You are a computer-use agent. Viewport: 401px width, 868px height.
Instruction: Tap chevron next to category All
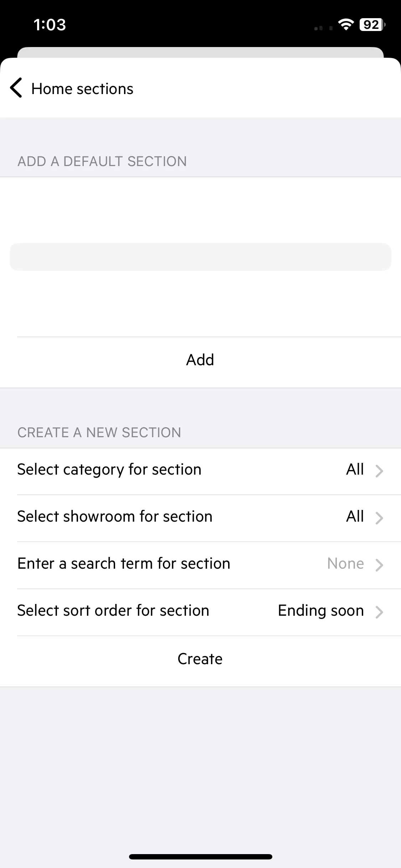379,471
